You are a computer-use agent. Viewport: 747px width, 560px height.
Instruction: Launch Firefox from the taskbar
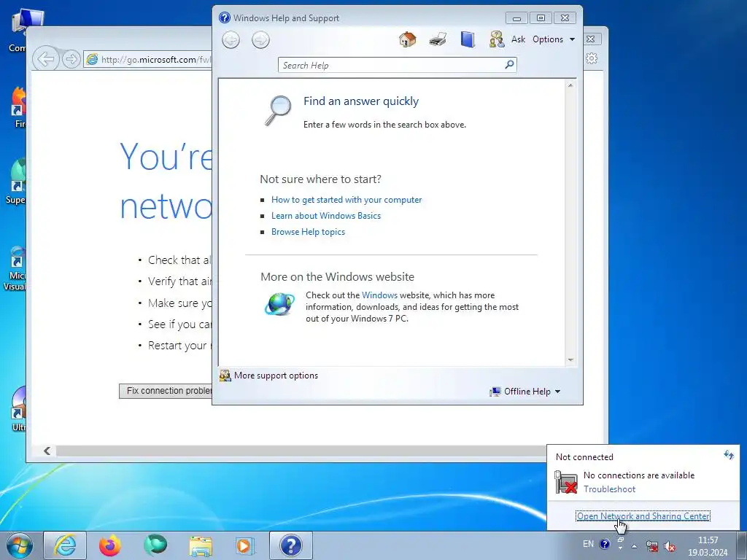pyautogui.click(x=110, y=545)
